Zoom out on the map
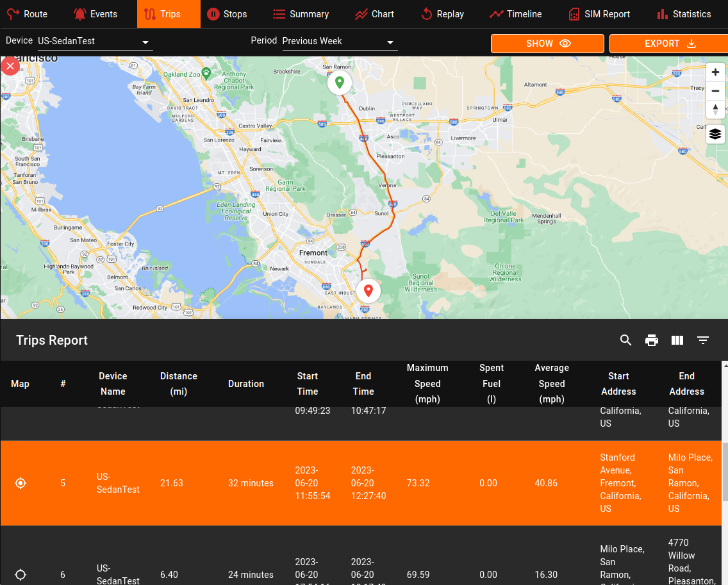 tap(715, 91)
